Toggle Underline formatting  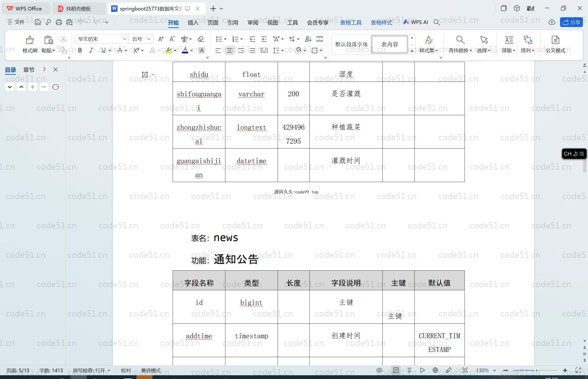(103, 50)
